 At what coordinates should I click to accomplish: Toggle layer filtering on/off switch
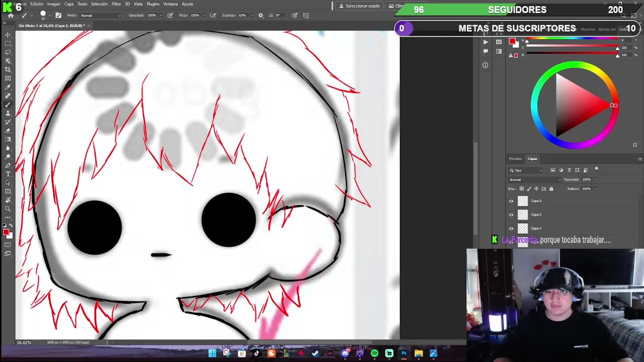point(596,169)
